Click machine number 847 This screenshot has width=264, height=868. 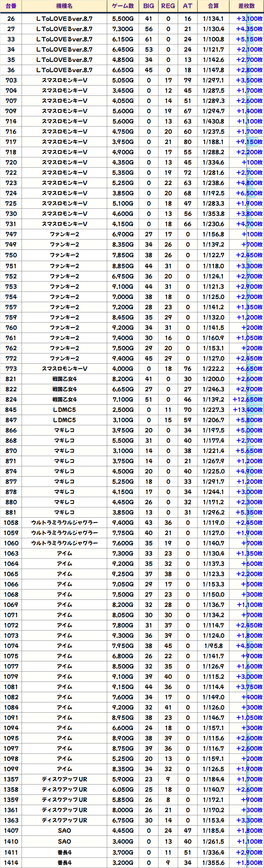click(11, 420)
